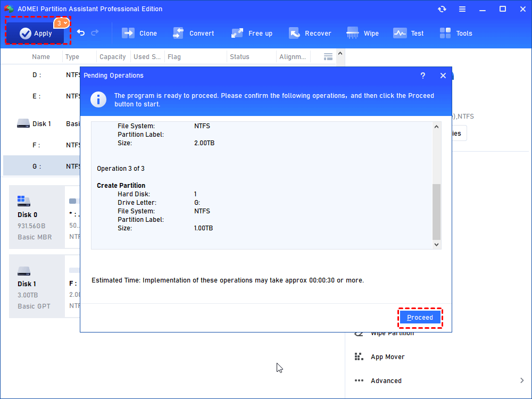This screenshot has width=532, height=399.
Task: Select the G: partition row
Action: [41, 166]
